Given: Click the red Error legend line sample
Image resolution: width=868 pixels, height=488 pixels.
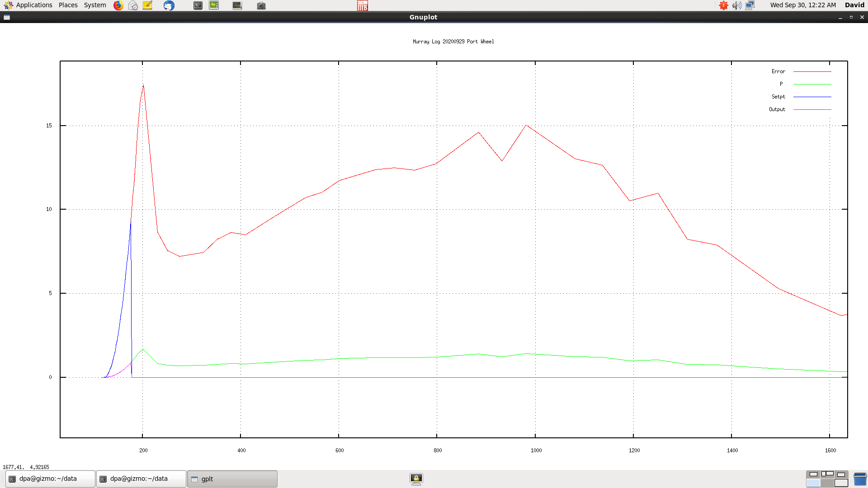Looking at the screenshot, I should pyautogui.click(x=812, y=71).
